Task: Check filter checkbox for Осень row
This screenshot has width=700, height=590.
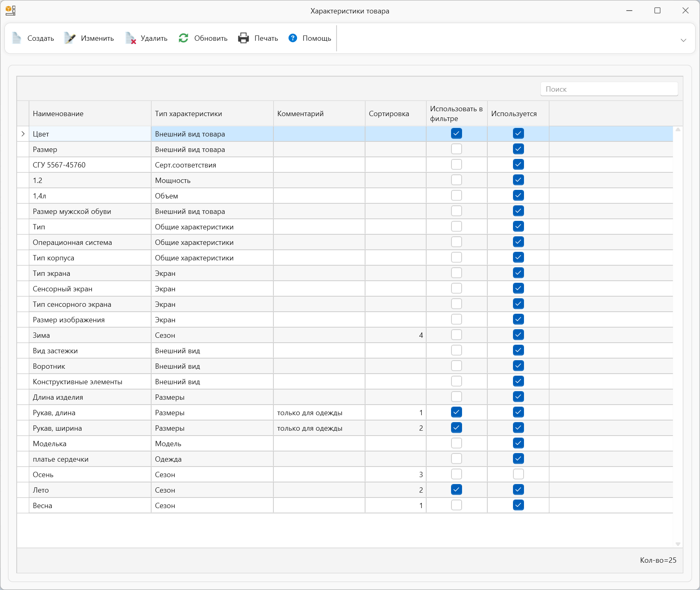Action: click(x=456, y=474)
